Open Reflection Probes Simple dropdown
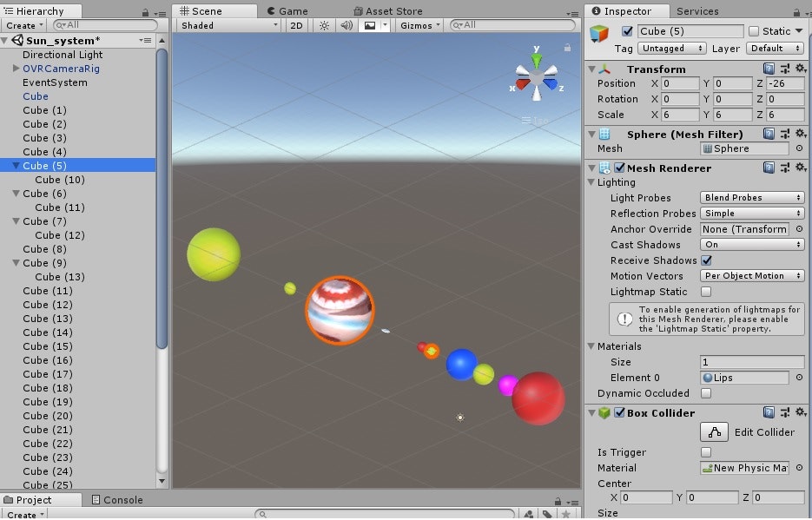Image resolution: width=812 pixels, height=520 pixels. coord(752,214)
